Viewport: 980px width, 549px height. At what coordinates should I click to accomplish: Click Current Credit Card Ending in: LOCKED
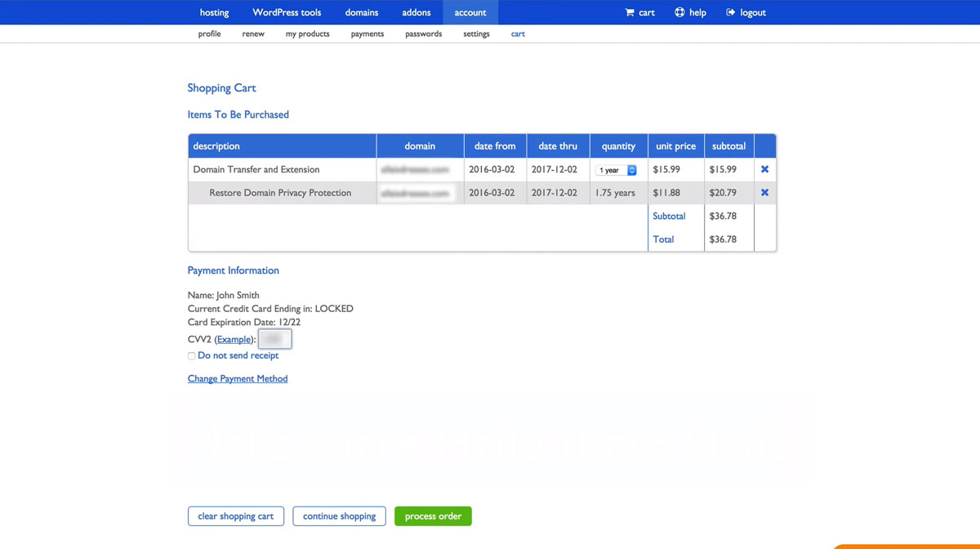click(x=270, y=309)
